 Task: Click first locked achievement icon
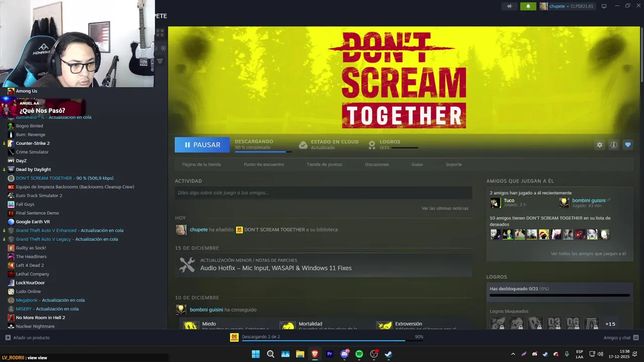498,323
